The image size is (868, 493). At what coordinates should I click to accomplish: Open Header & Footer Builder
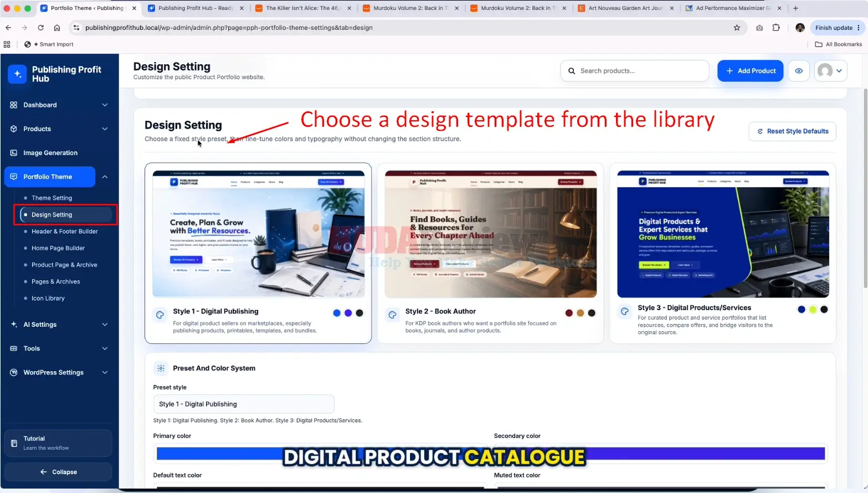[64, 232]
